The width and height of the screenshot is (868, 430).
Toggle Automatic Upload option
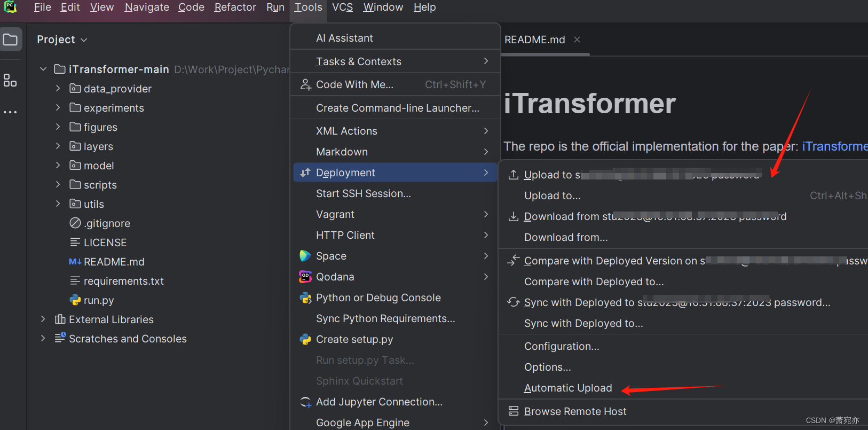point(568,388)
